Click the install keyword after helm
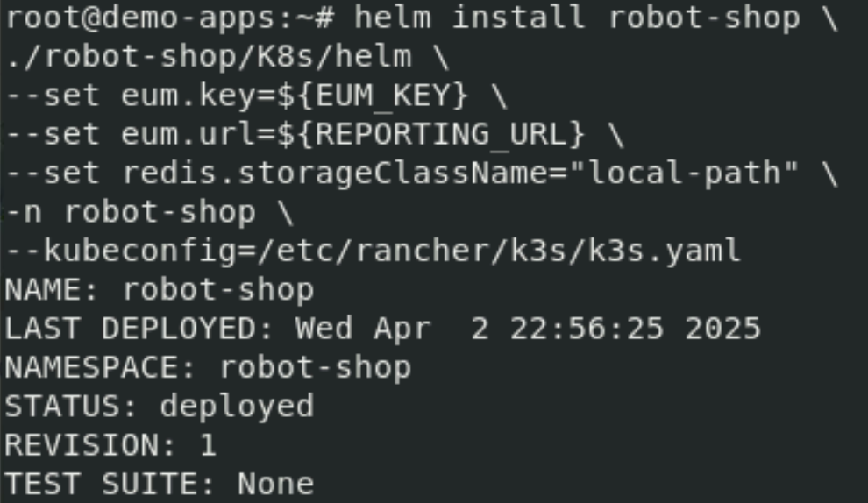The image size is (868, 503). tap(518, 17)
